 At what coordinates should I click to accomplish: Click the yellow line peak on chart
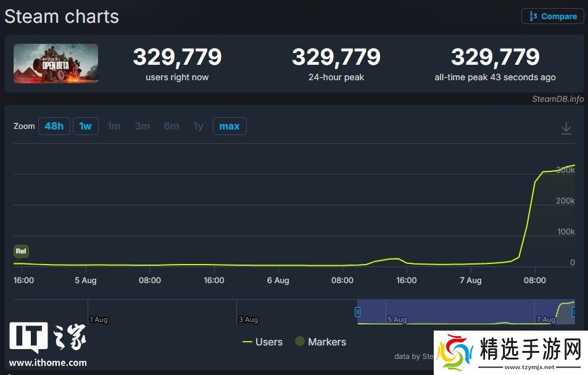[x=574, y=165]
